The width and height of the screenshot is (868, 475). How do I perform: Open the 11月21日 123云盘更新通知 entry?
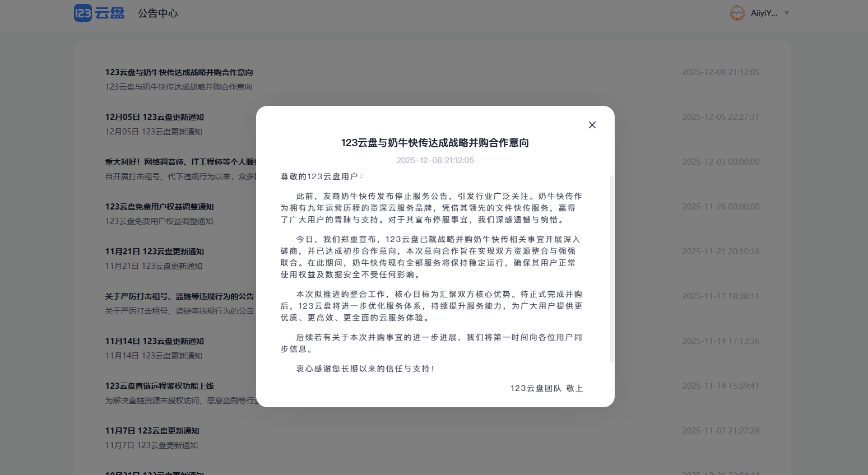coord(154,252)
